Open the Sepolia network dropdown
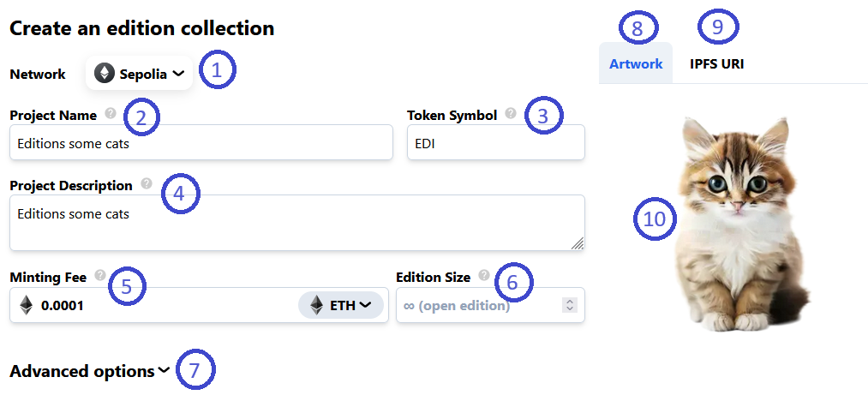 click(x=140, y=74)
